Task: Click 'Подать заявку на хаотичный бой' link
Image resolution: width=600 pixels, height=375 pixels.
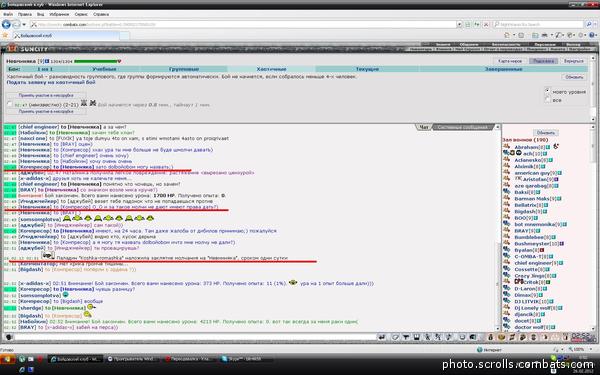Action: 51,82
